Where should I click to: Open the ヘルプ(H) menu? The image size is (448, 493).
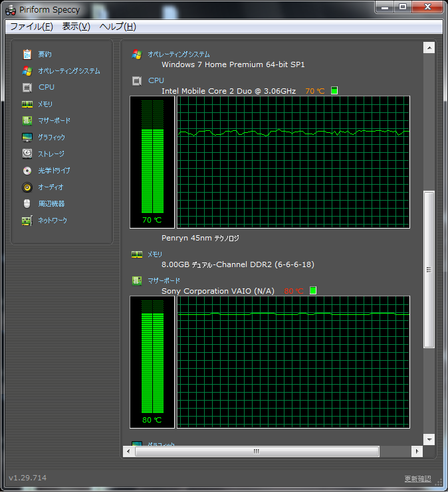click(118, 27)
